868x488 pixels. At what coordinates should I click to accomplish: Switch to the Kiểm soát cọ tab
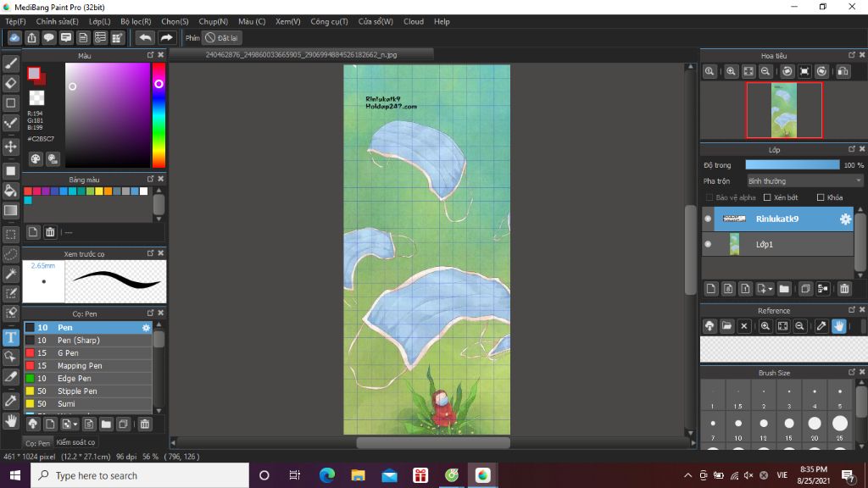(x=75, y=442)
